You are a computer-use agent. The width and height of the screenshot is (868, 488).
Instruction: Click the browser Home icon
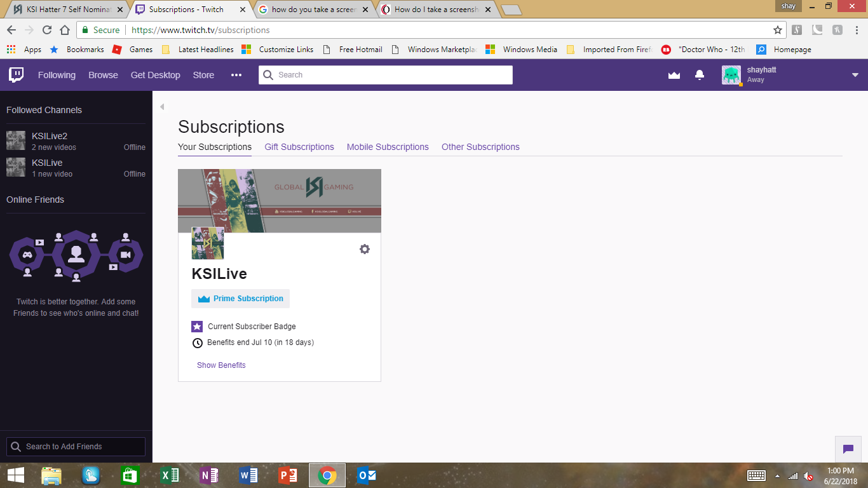pos(65,30)
